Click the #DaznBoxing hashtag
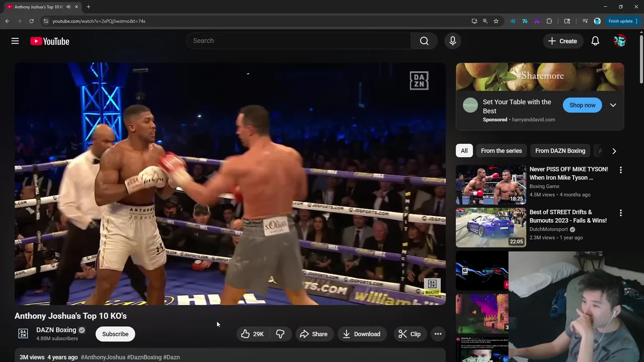The width and height of the screenshot is (644, 362). [x=144, y=357]
